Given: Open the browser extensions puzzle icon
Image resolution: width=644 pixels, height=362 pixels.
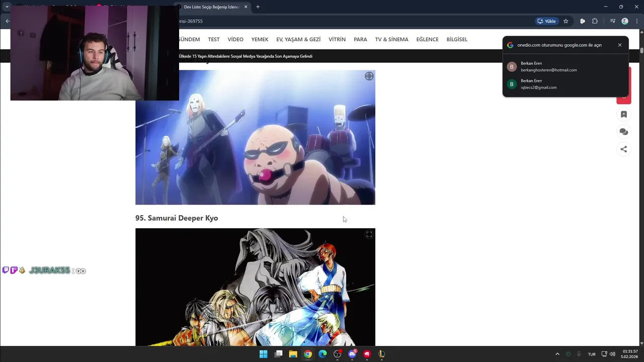Looking at the screenshot, I should (x=595, y=21).
